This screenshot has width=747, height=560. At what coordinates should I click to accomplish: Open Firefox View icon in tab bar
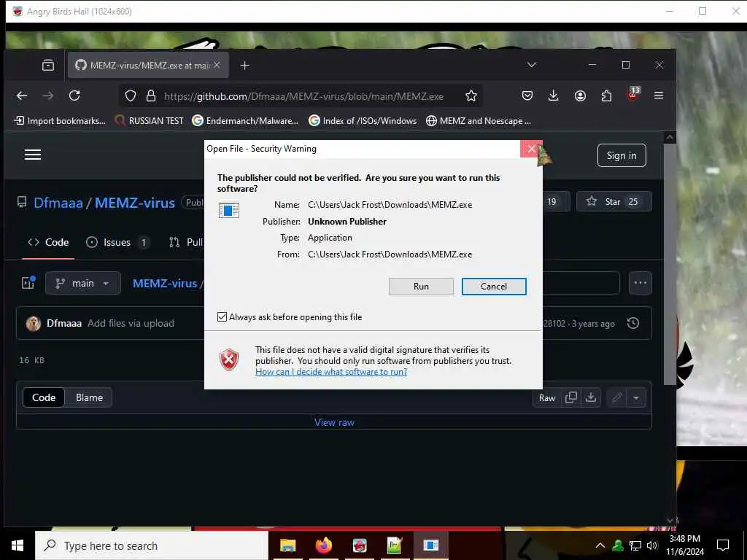pyautogui.click(x=48, y=65)
